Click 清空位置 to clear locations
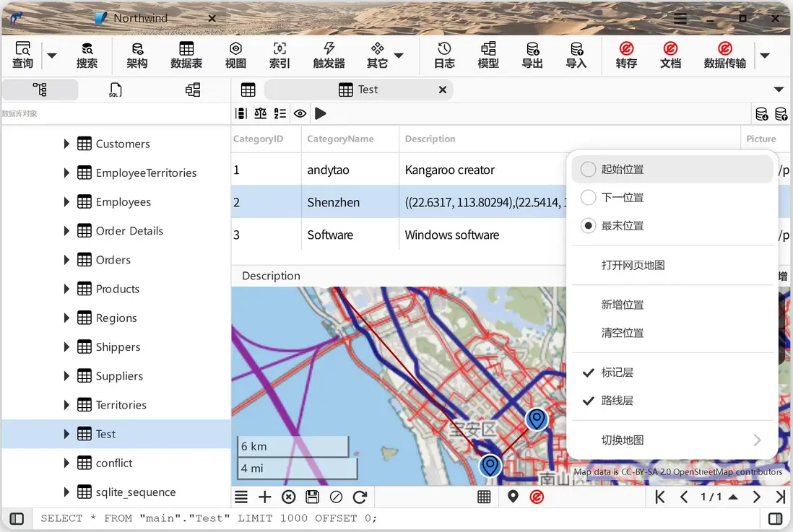This screenshot has height=532, width=793. coord(623,333)
